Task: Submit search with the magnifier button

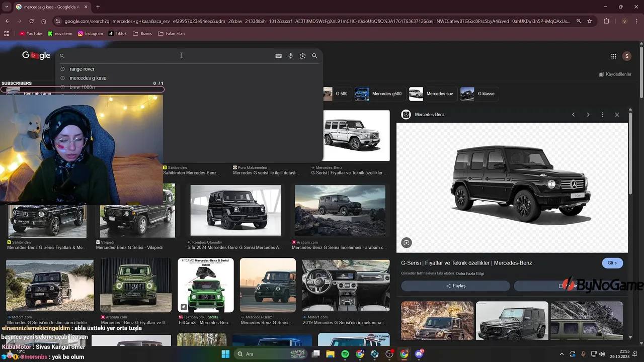Action: click(314, 56)
